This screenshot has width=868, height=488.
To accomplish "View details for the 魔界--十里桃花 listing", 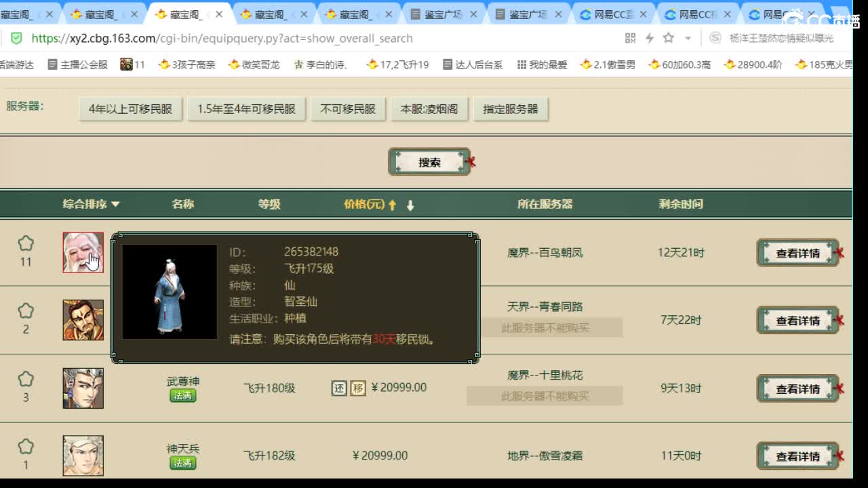I will (x=797, y=388).
